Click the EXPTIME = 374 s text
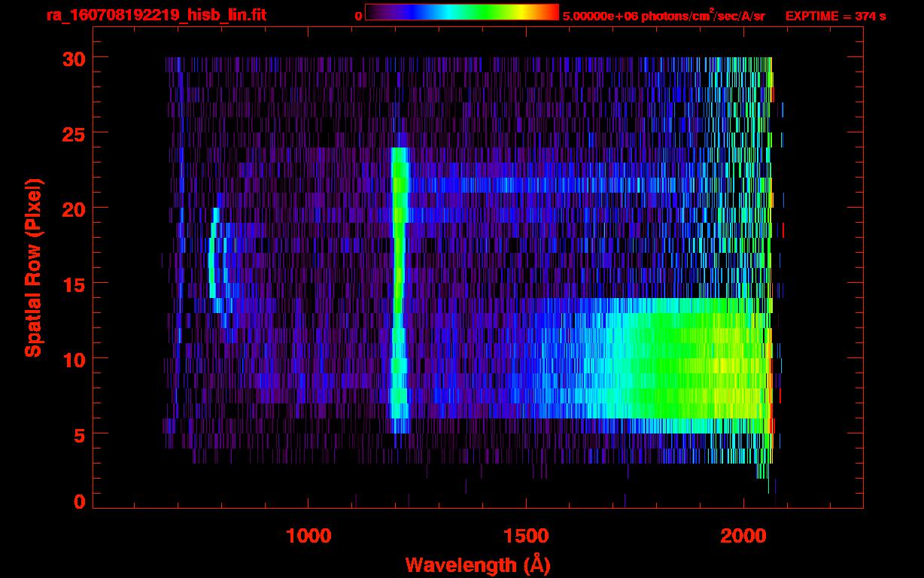 tap(835, 16)
